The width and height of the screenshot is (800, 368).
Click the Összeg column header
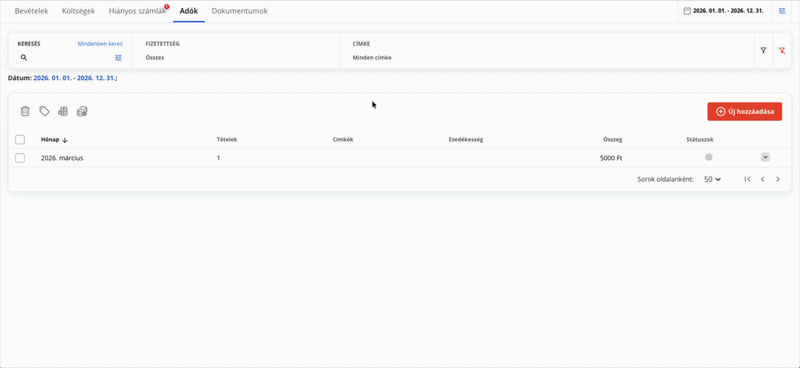click(612, 139)
